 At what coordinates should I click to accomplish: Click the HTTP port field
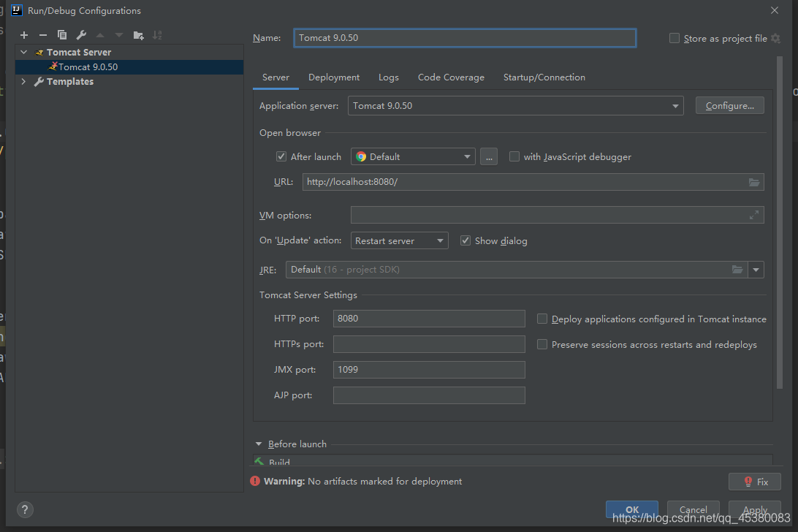[x=429, y=319]
